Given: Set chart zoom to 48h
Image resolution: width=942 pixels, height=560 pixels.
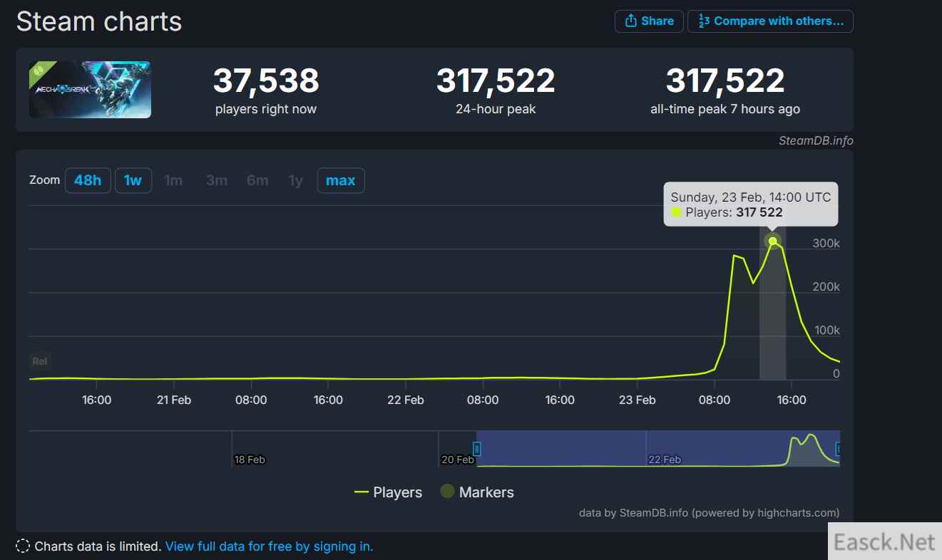Looking at the screenshot, I should tap(88, 180).
